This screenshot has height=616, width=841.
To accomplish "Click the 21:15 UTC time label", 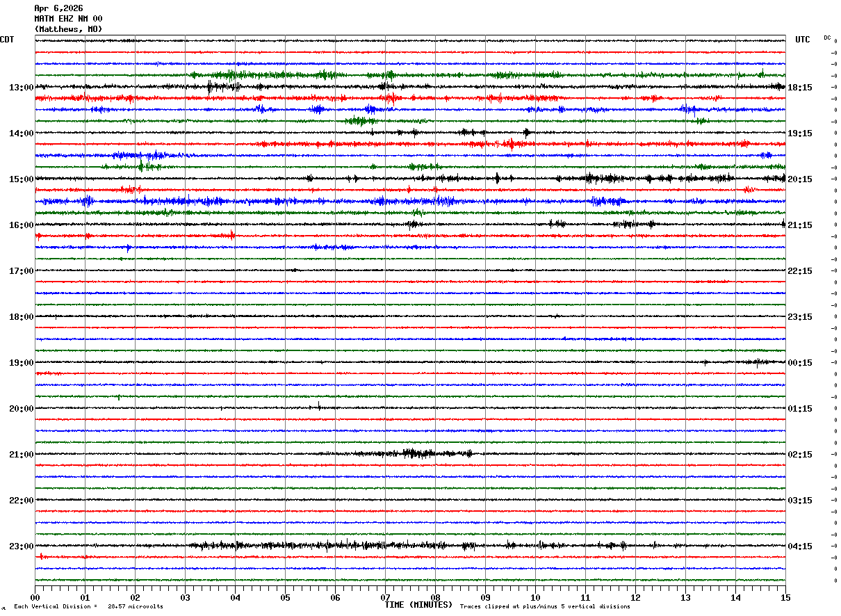I will 800,225.
